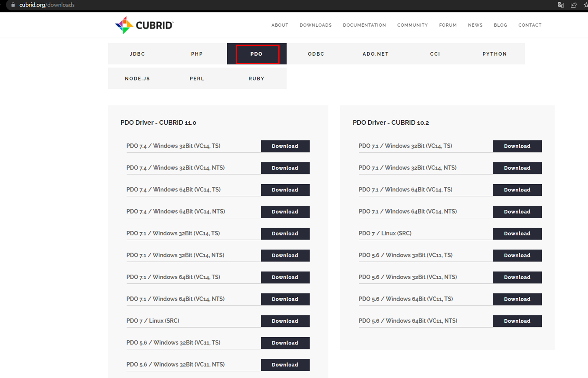The height and width of the screenshot is (378, 588).
Task: Click the translate page icon
Action: [x=561, y=5]
